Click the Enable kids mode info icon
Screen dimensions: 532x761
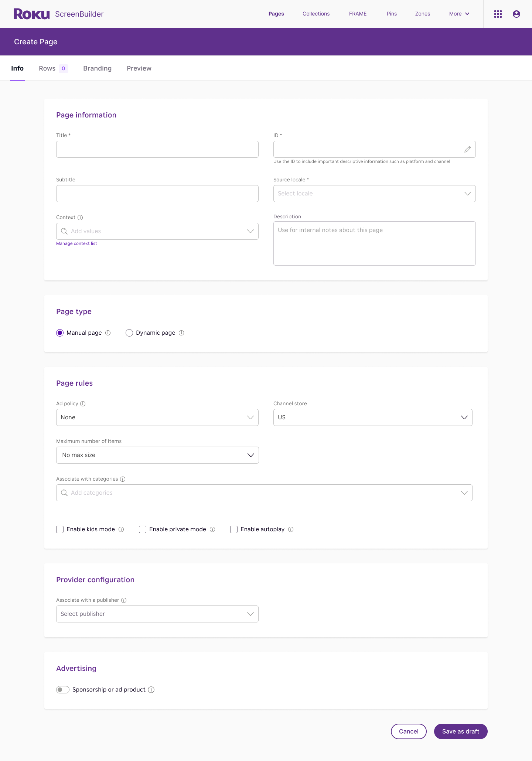pyautogui.click(x=121, y=529)
